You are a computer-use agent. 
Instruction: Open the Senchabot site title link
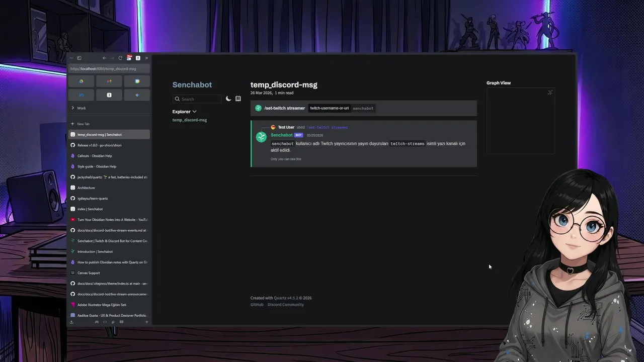[x=192, y=85]
